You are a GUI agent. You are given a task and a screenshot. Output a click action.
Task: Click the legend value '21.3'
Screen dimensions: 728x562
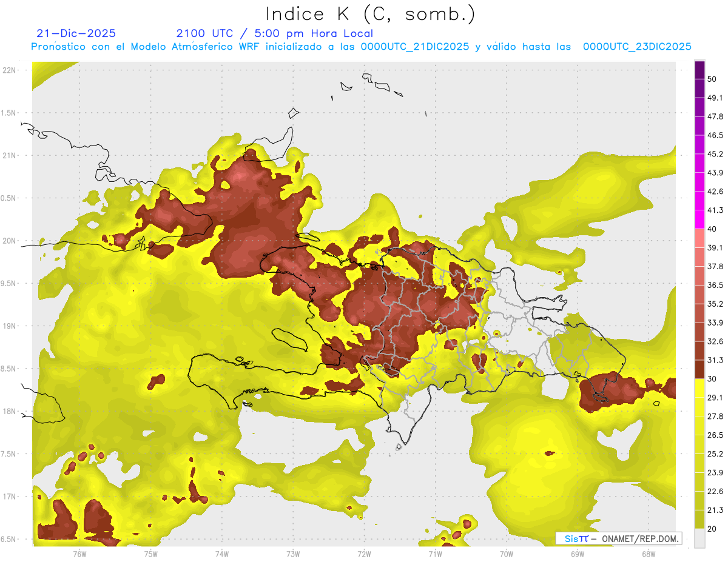pyautogui.click(x=715, y=510)
